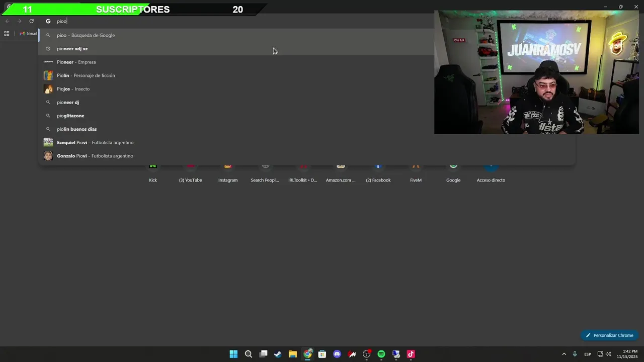Click the Gonzalo Piovi portrait thumbnail
This screenshot has width=644, height=362.
[48, 156]
